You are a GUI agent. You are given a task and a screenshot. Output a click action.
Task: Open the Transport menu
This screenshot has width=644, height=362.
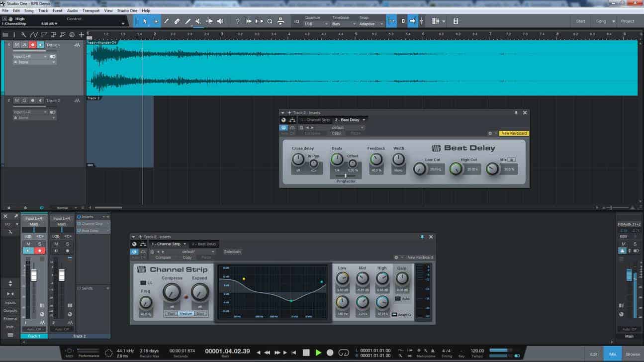click(x=90, y=10)
